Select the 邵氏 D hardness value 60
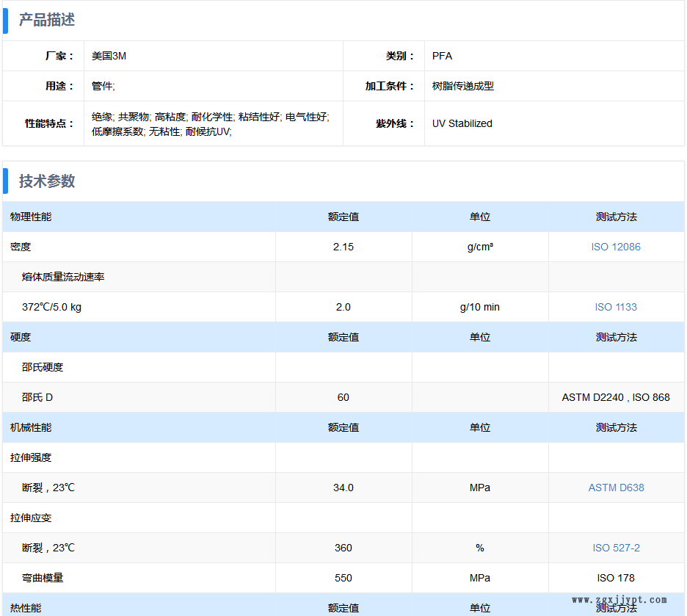This screenshot has width=687, height=616. 343,397
